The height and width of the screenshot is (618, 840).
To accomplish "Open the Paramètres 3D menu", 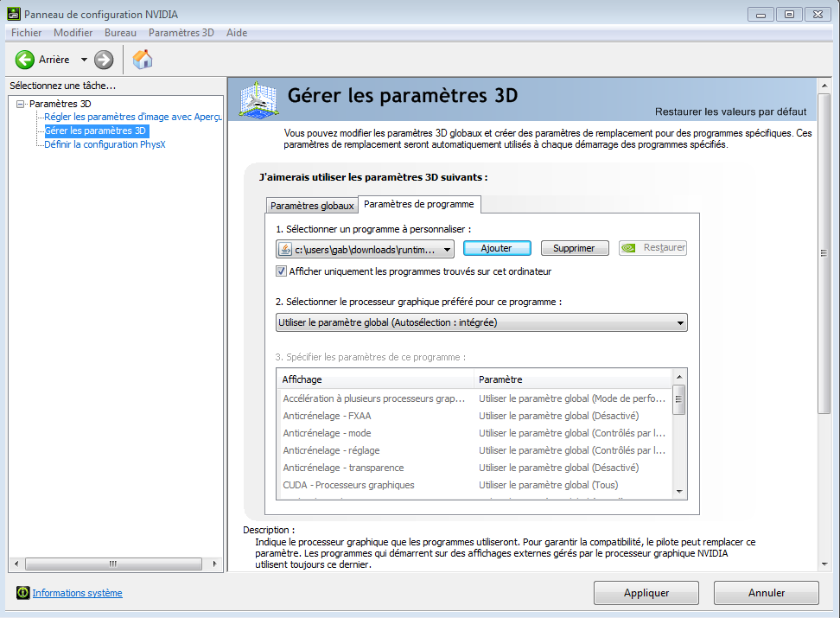I will coord(181,33).
